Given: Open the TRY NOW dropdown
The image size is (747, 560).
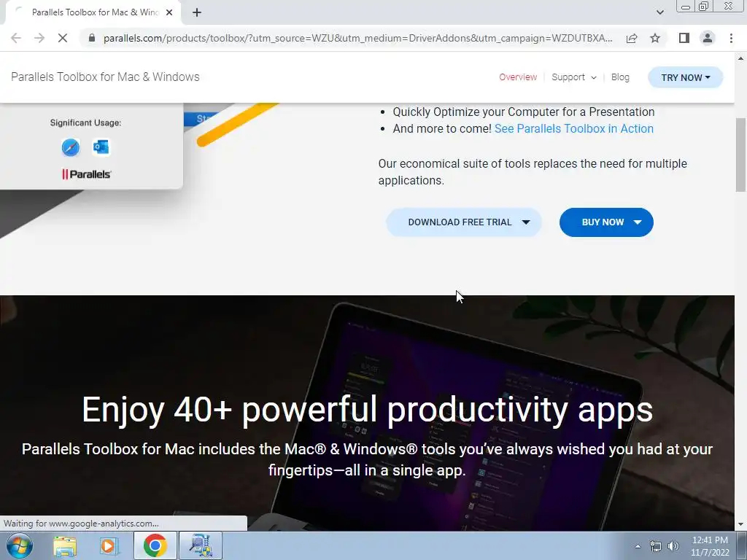Looking at the screenshot, I should tap(686, 77).
